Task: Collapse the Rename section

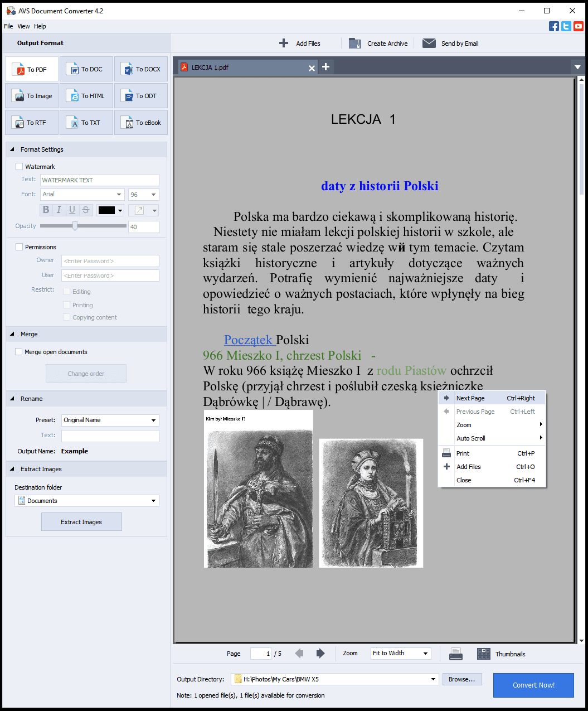Action: (12, 398)
